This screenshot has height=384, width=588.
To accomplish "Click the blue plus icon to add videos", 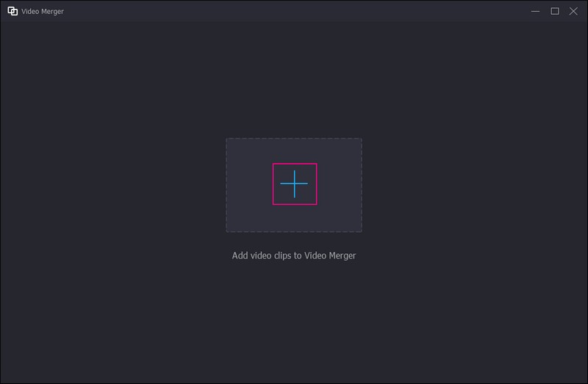I will (x=294, y=184).
